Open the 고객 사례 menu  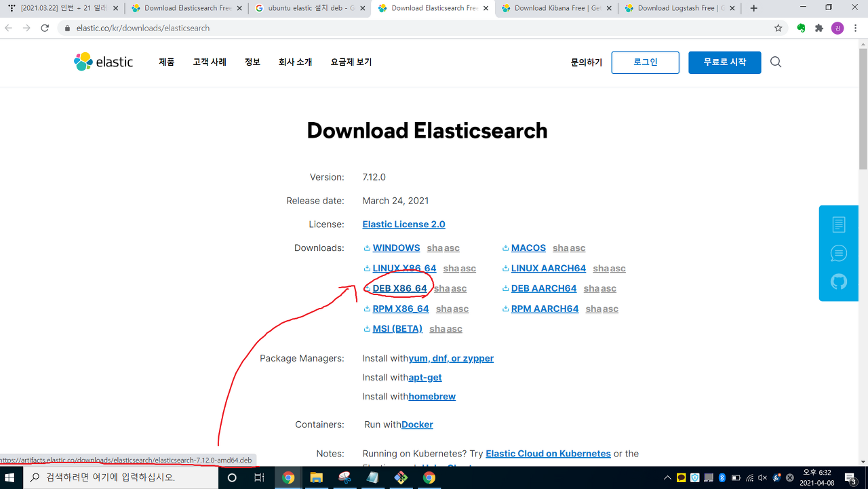[x=210, y=62]
